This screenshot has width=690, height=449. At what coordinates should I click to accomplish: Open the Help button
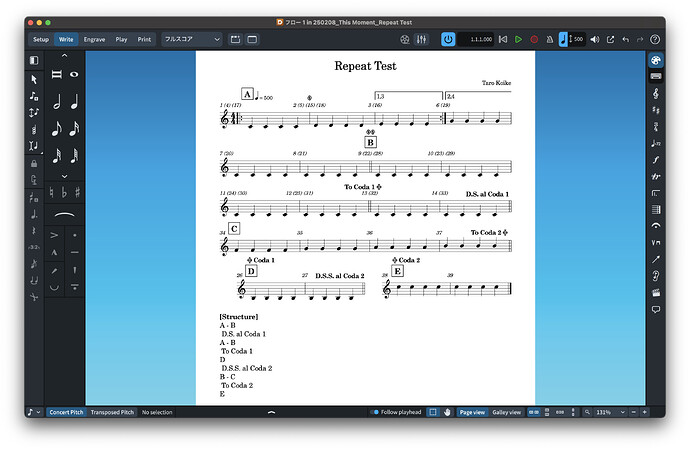click(x=655, y=40)
